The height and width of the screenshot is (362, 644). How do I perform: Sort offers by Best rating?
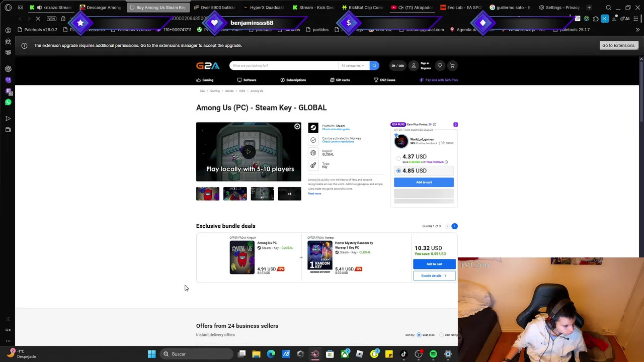441,335
